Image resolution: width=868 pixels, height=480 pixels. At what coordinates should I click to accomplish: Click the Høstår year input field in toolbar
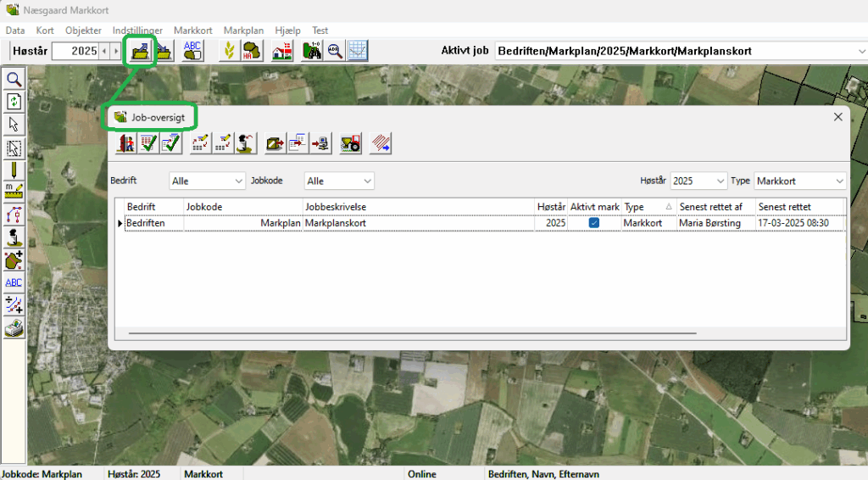pos(75,51)
